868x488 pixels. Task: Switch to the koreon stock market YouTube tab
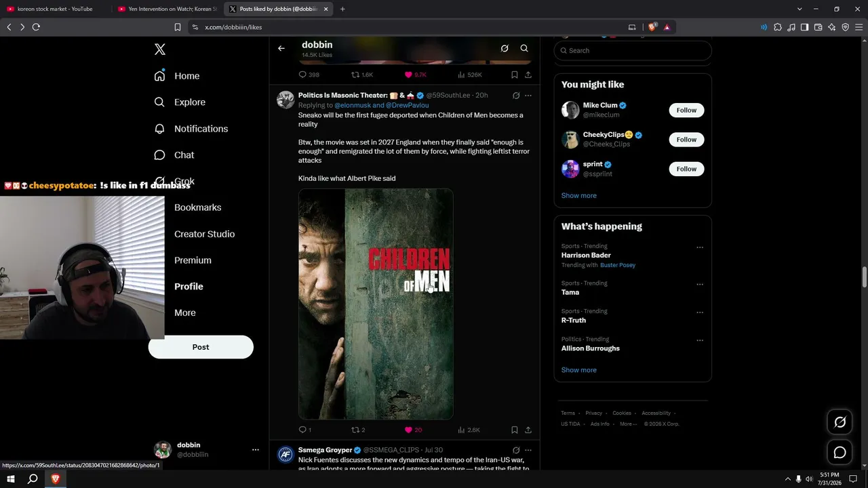(x=55, y=9)
